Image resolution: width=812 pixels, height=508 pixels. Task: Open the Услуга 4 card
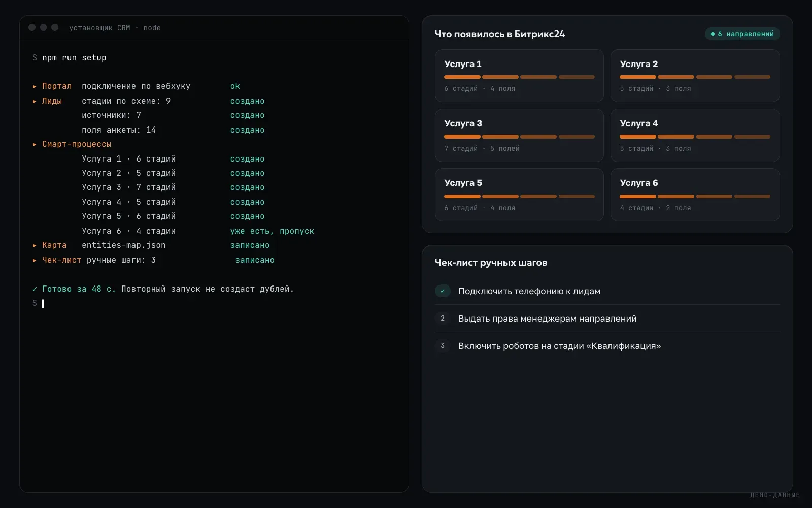click(x=695, y=135)
